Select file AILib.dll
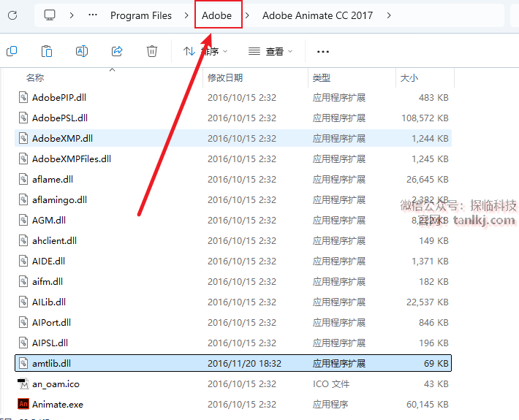The height and width of the screenshot is (420, 519). pyautogui.click(x=233, y=302)
